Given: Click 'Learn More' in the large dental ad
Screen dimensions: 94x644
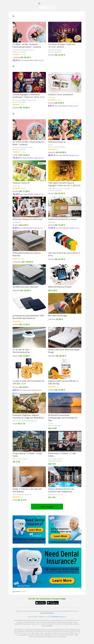Looking at the screenshot, I should pyautogui.click(x=62, y=580).
